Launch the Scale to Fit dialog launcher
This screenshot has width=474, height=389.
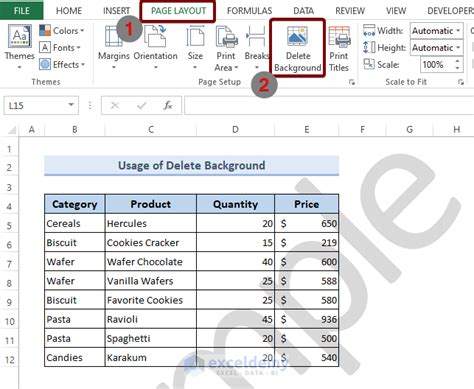point(461,82)
